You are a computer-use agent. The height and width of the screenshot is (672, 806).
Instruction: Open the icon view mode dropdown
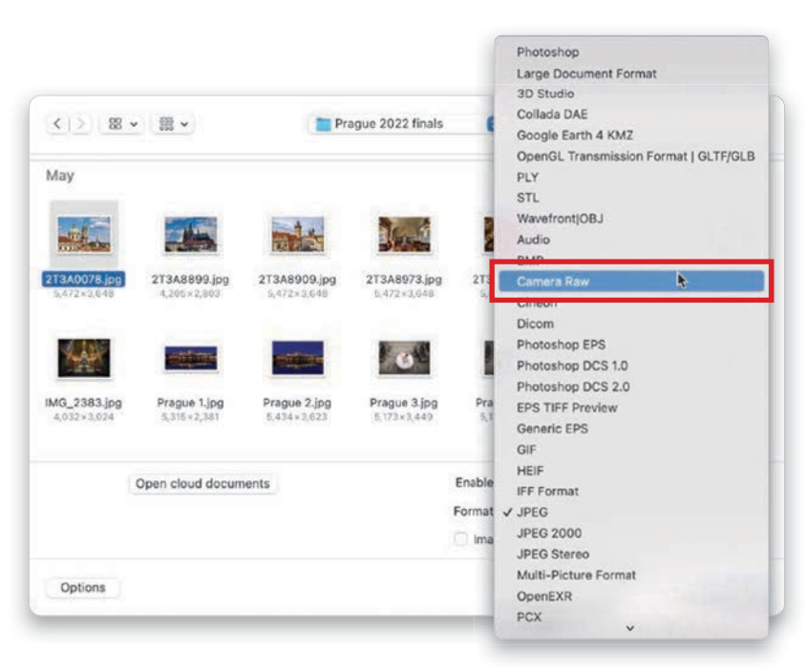coord(123,124)
